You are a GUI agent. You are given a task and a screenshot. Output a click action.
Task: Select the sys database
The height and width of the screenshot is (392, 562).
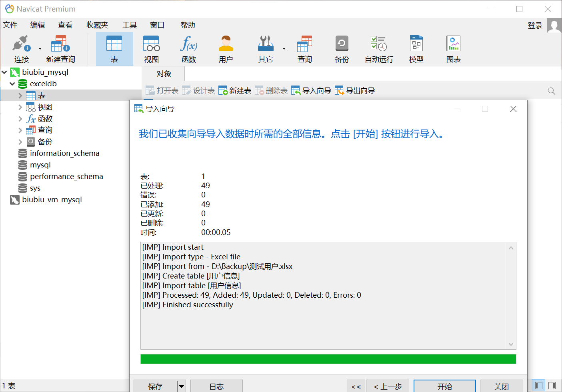pyautogui.click(x=35, y=188)
